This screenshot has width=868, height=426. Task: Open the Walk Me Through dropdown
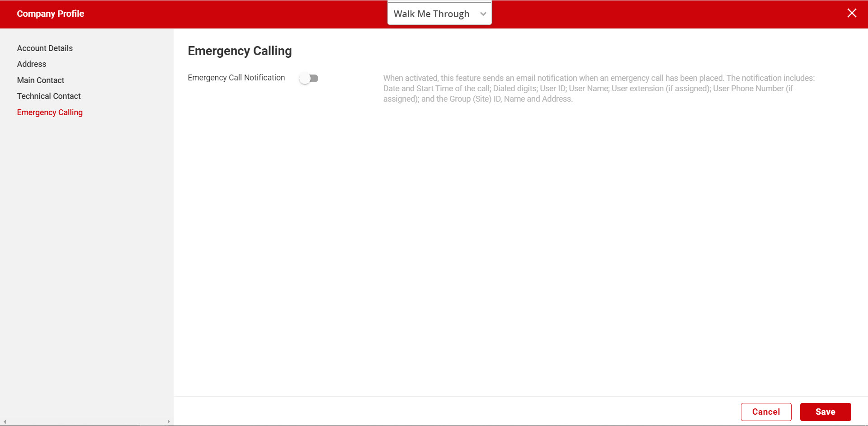click(439, 14)
